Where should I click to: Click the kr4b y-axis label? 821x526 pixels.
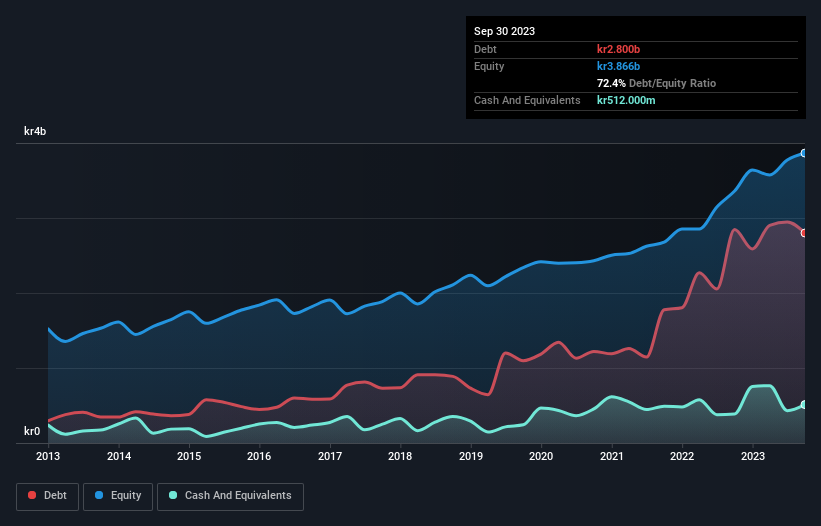pos(35,131)
